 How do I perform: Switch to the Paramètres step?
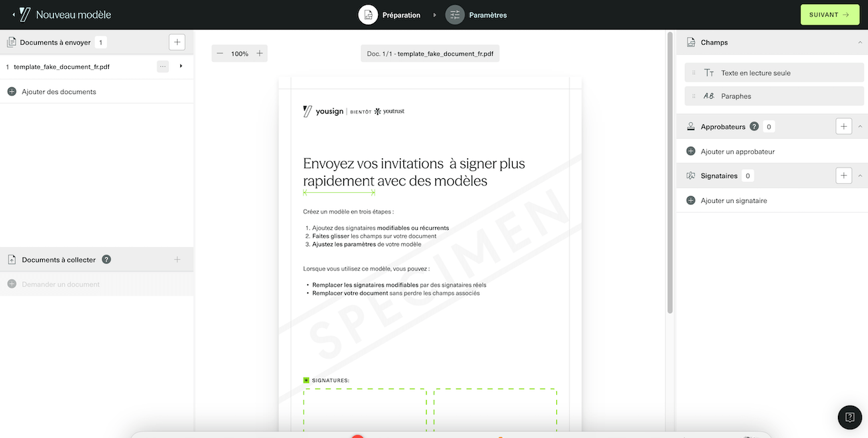[x=477, y=15]
